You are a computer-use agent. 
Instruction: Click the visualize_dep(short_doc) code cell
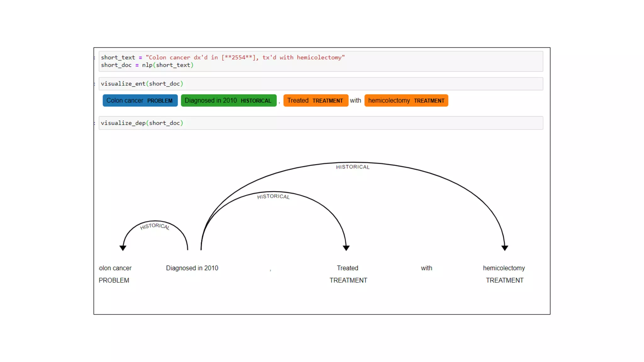pyautogui.click(x=321, y=123)
